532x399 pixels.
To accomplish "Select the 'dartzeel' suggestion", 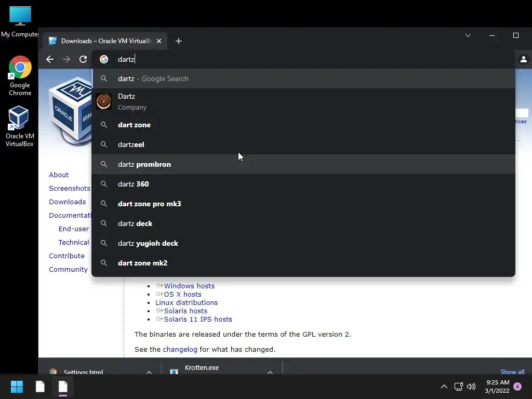I will (x=303, y=144).
